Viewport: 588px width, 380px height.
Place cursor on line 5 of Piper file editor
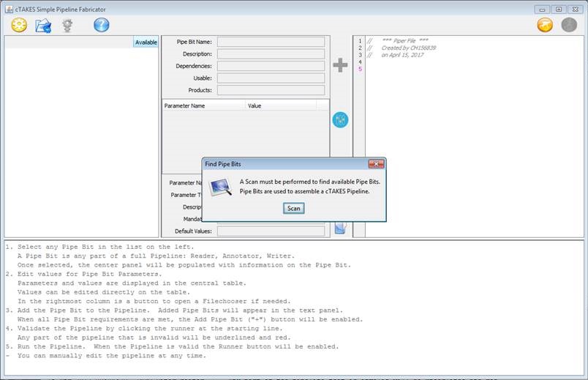[x=439, y=70]
